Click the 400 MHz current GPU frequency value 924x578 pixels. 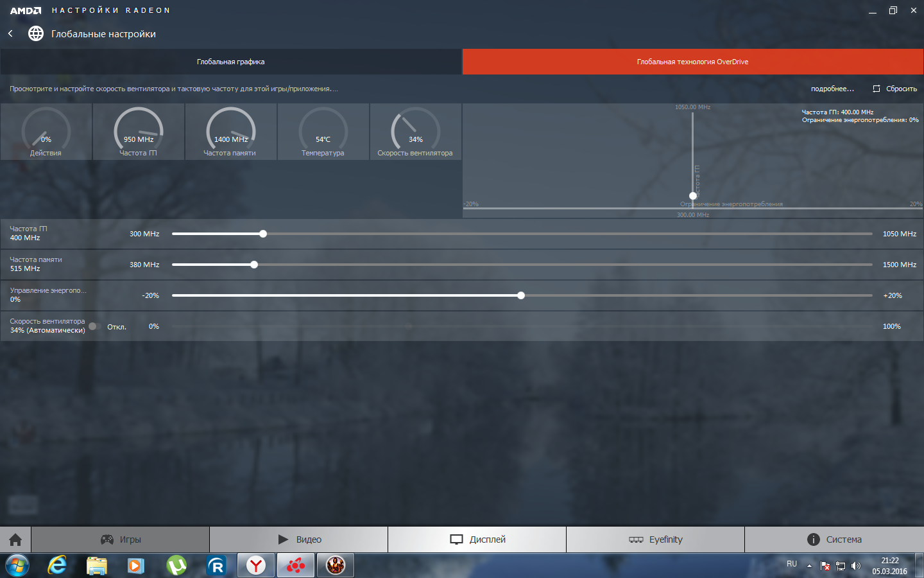coord(25,238)
